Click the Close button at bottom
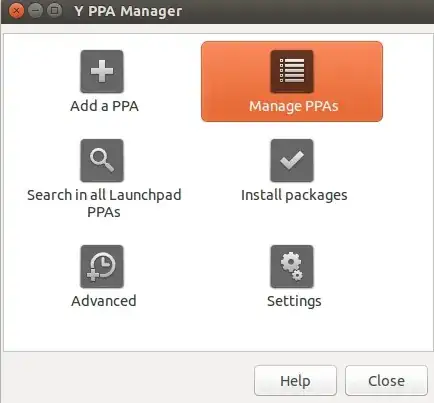The height and width of the screenshot is (403, 434). point(386,381)
